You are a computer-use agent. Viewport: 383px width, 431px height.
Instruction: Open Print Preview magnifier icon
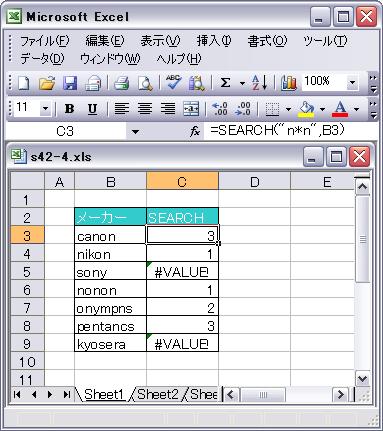tap(145, 83)
